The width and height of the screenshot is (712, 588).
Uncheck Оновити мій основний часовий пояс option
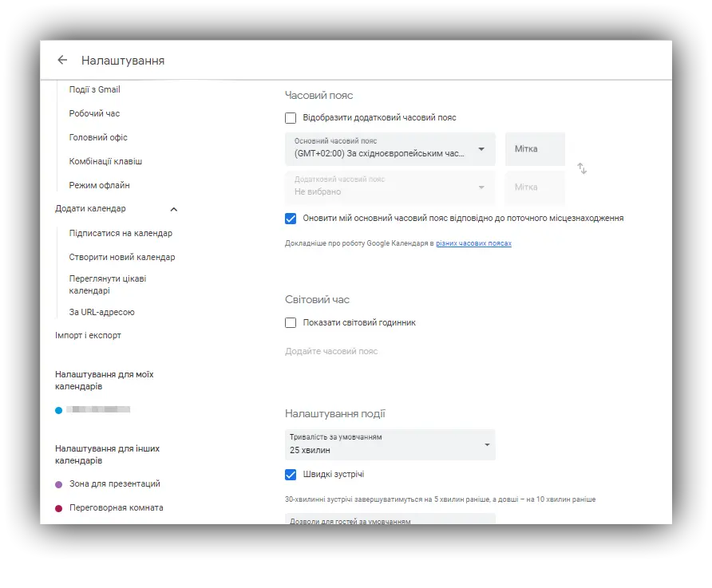click(291, 219)
